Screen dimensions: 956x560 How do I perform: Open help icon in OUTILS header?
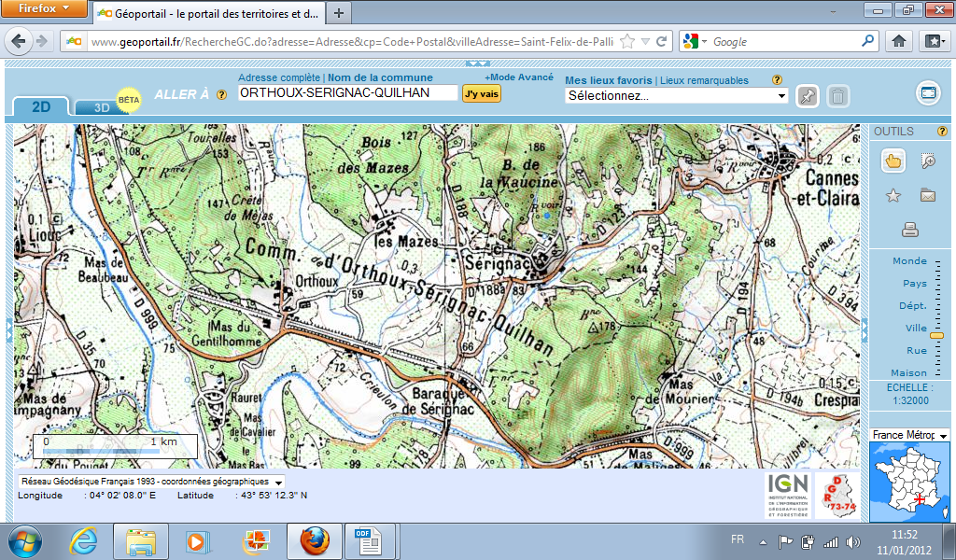tap(942, 131)
